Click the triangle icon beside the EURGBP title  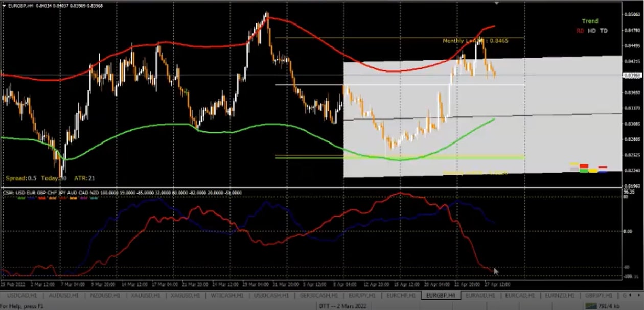(4, 5)
